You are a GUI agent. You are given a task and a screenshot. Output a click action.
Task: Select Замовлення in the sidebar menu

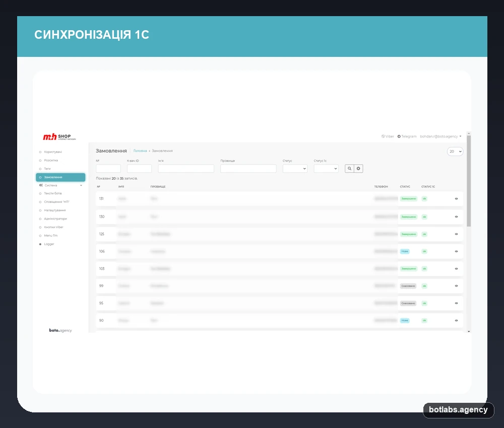coord(60,177)
